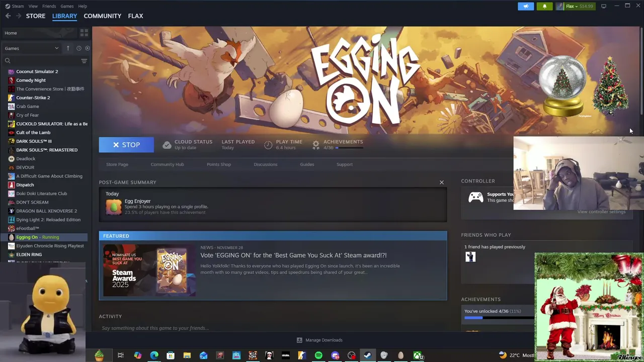
Task: Open the friend avatar under Friends Who Play
Action: click(x=470, y=257)
